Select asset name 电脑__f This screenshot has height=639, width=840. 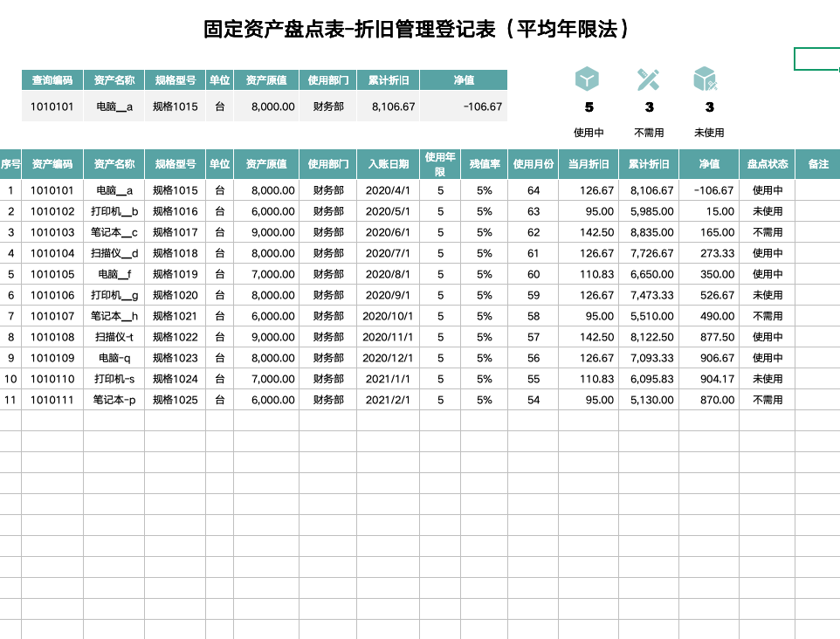pos(114,274)
